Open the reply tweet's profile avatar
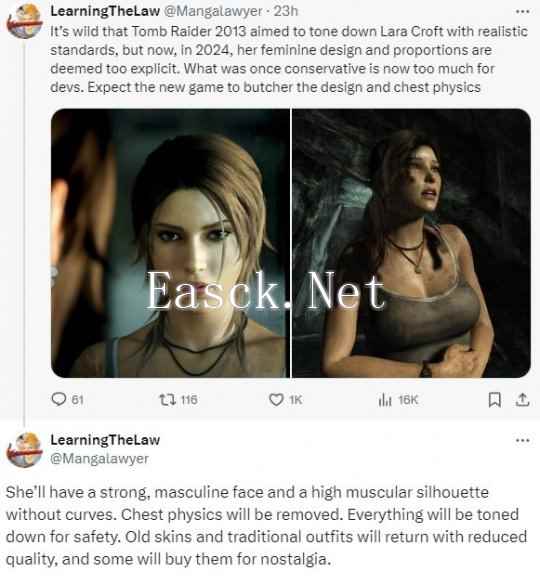This screenshot has width=540, height=584. coord(25,450)
